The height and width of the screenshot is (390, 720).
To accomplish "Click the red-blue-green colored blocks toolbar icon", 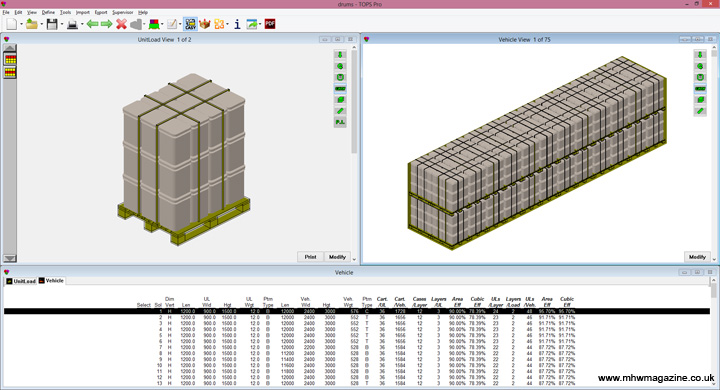I will tap(154, 24).
